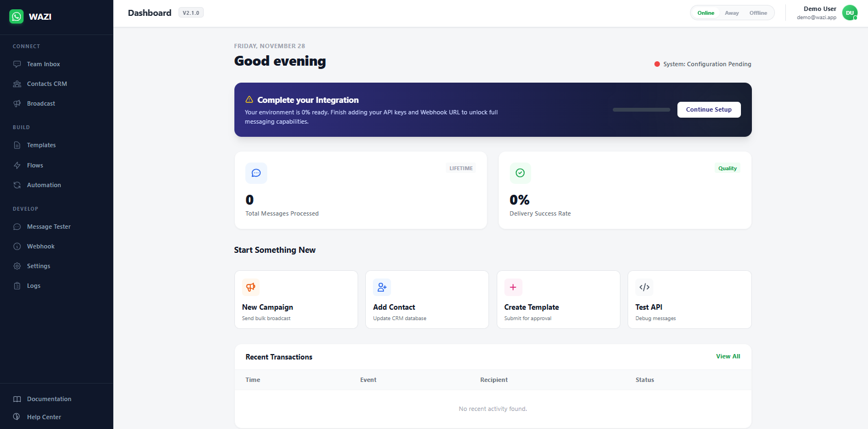Click the Total Messages chat bubble icon
Screen dimensions: 868x429
[256, 173]
